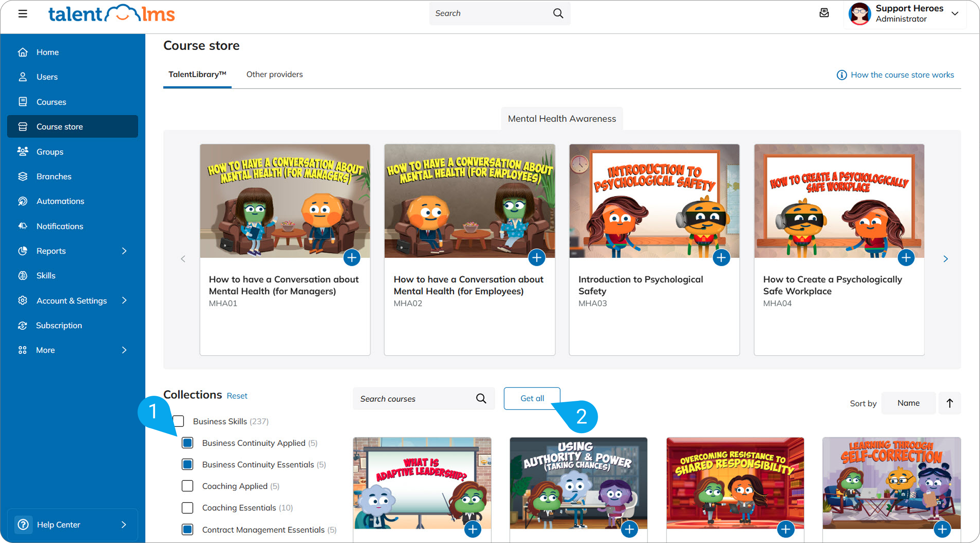Click the Automations sidebar icon
The height and width of the screenshot is (543, 980).
23,201
